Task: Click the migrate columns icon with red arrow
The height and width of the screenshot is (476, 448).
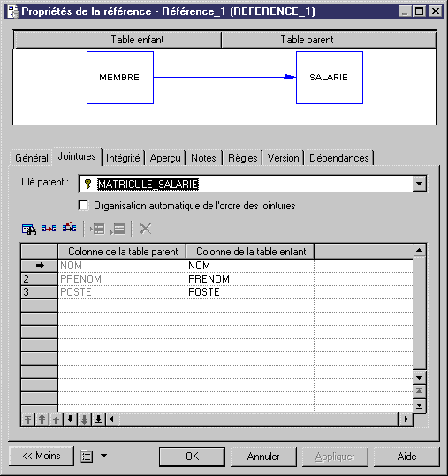Action: (69, 227)
